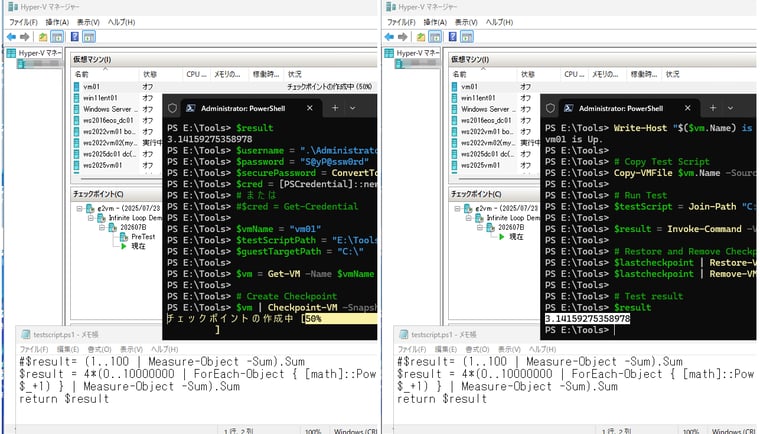Select ws2016eos_dc01 in left virtual machine list

click(x=117, y=120)
